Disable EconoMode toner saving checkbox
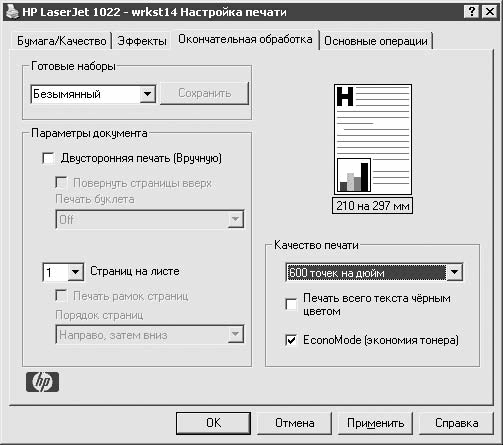Screen dimensions: 503x445 tap(291, 340)
